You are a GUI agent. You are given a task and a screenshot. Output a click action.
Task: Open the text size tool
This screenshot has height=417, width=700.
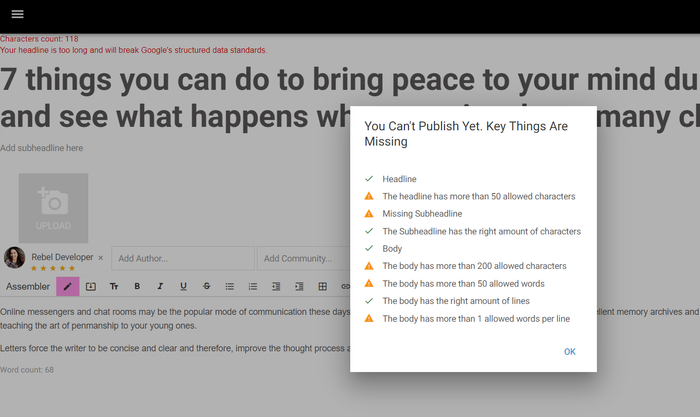click(114, 287)
